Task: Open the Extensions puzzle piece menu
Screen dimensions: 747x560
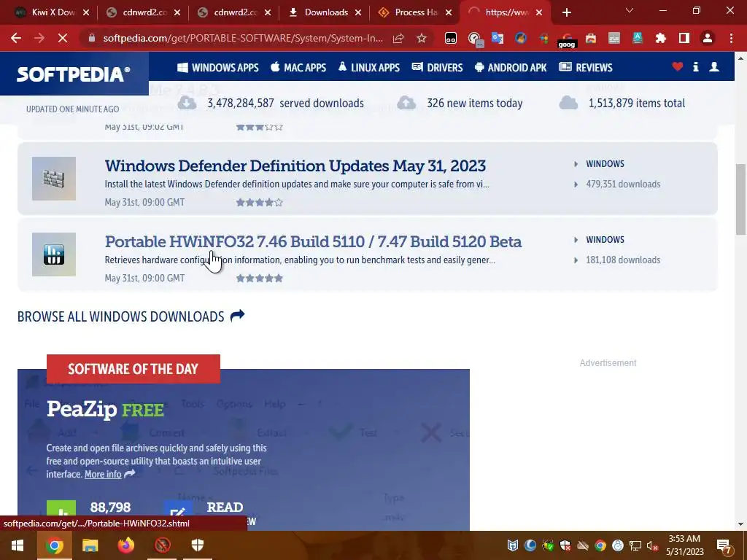Action: (x=661, y=38)
